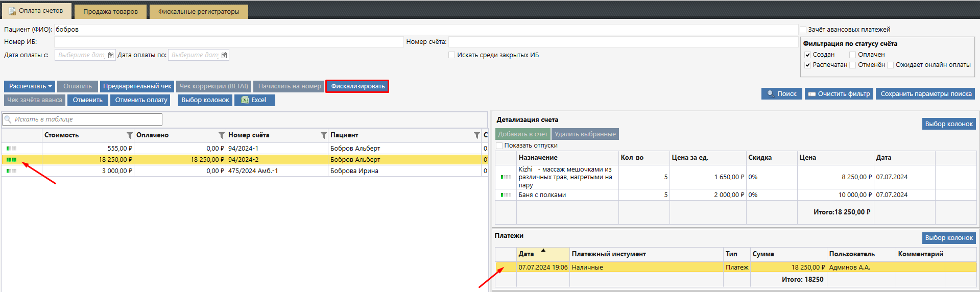Enable the Зачёт авансовых платежей checkbox
The height and width of the screenshot is (292, 980).
click(803, 30)
